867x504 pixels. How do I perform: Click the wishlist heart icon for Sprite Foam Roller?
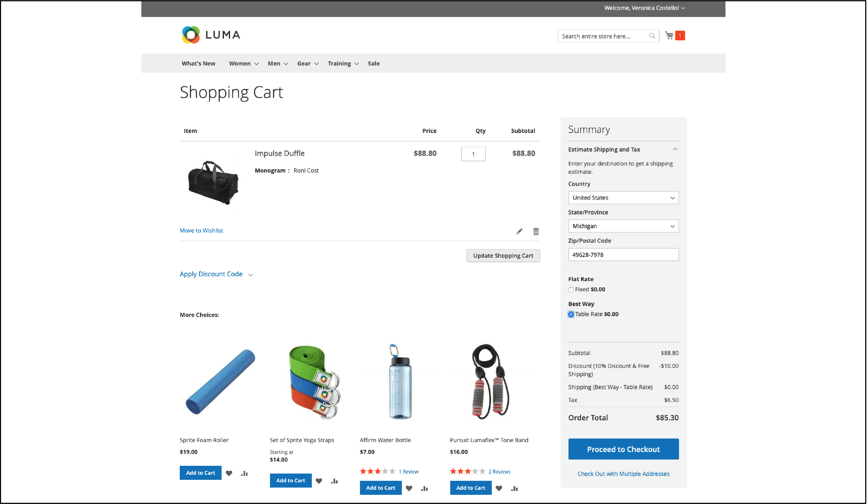[229, 473]
